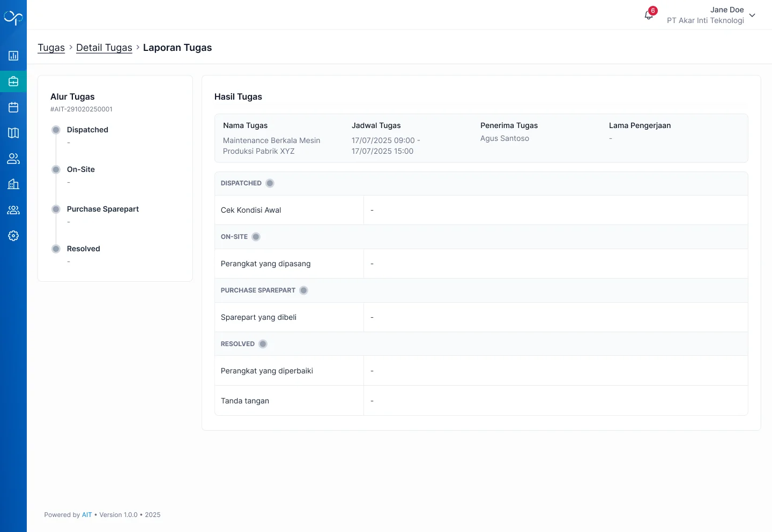Select the Tanda tangan row label

pos(245,401)
